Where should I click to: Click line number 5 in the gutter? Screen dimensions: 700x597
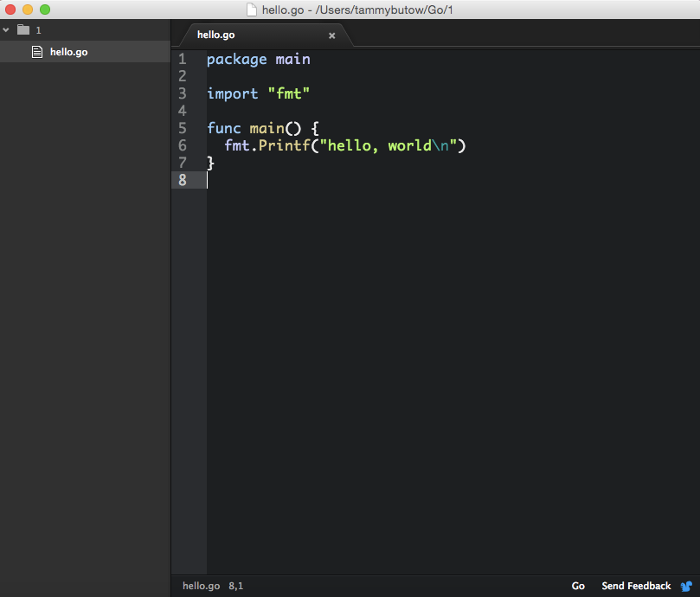pos(183,128)
